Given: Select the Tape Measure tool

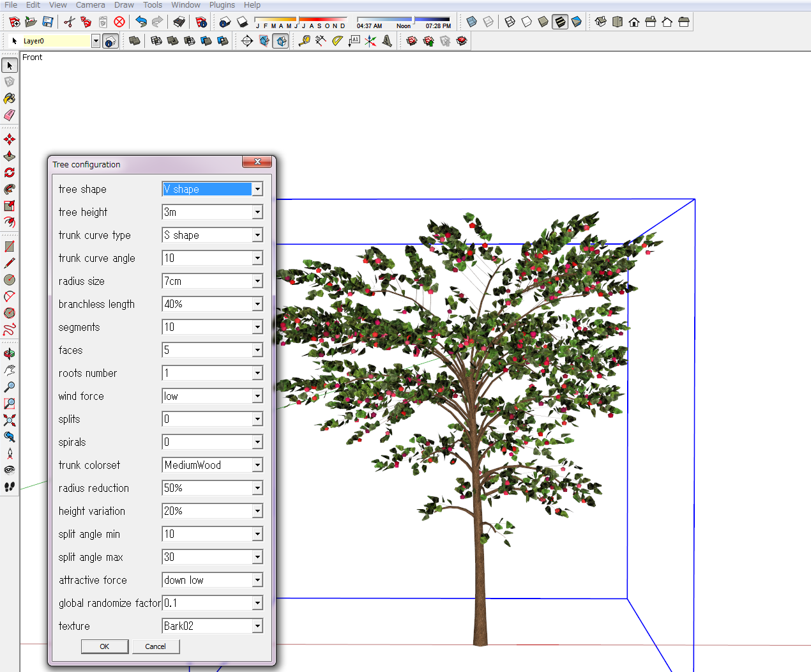Looking at the screenshot, I should [x=303, y=41].
